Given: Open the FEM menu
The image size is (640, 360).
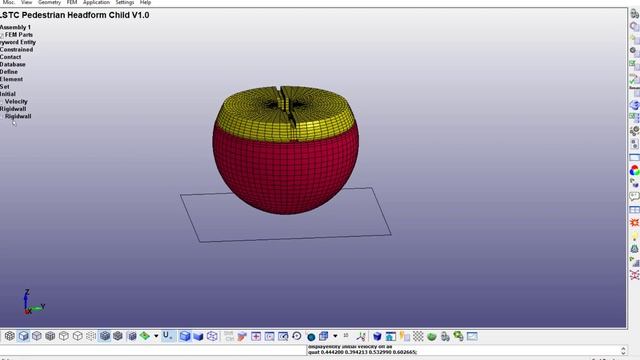Looking at the screenshot, I should click(72, 2).
